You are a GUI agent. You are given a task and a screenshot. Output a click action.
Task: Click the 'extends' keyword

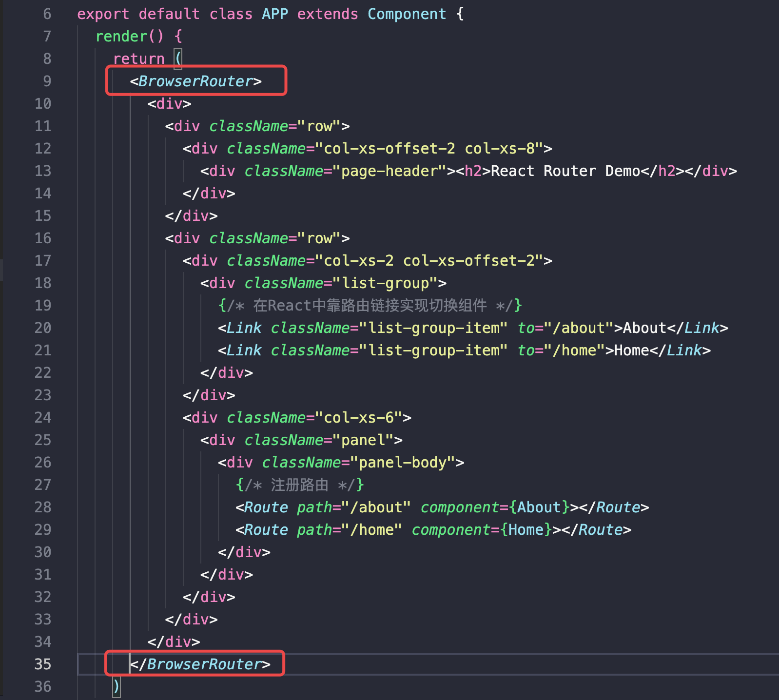[x=328, y=14]
